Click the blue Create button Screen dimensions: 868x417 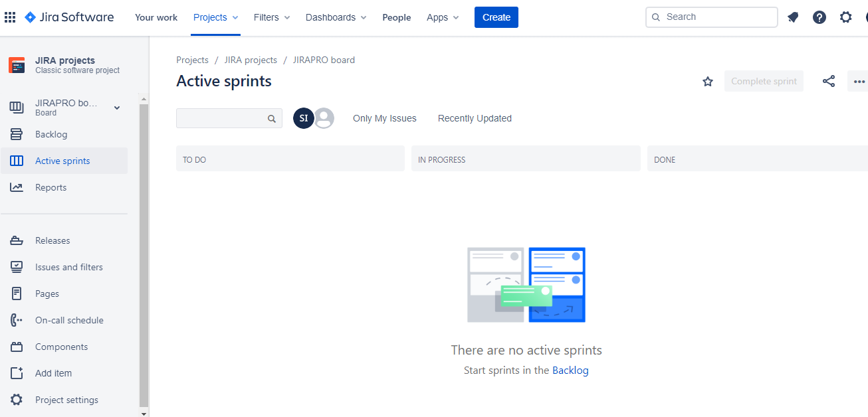pos(496,17)
